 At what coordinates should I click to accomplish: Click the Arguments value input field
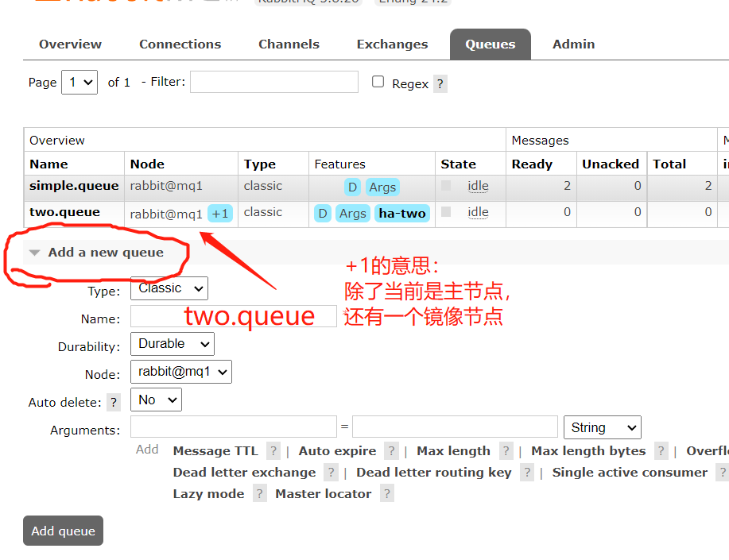[x=455, y=427]
